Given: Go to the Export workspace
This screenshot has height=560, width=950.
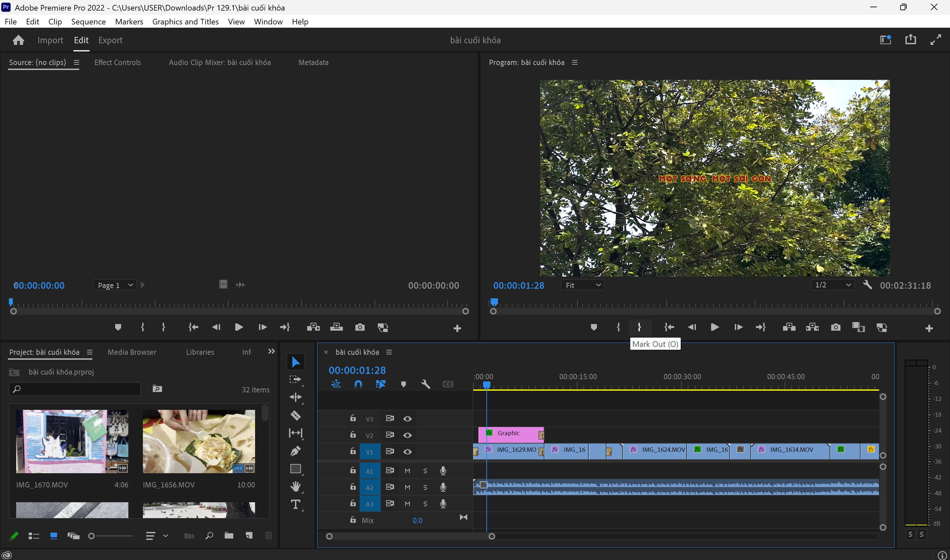Looking at the screenshot, I should [110, 40].
